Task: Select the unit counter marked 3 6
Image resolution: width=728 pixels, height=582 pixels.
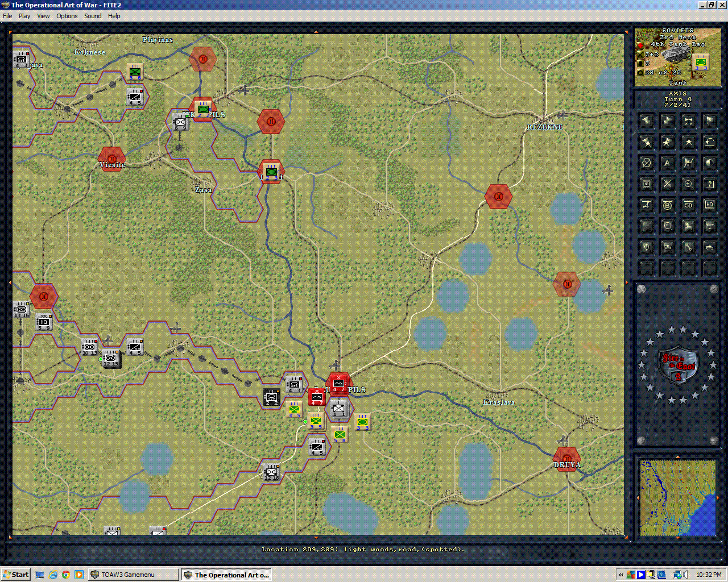Action: pyautogui.click(x=135, y=72)
